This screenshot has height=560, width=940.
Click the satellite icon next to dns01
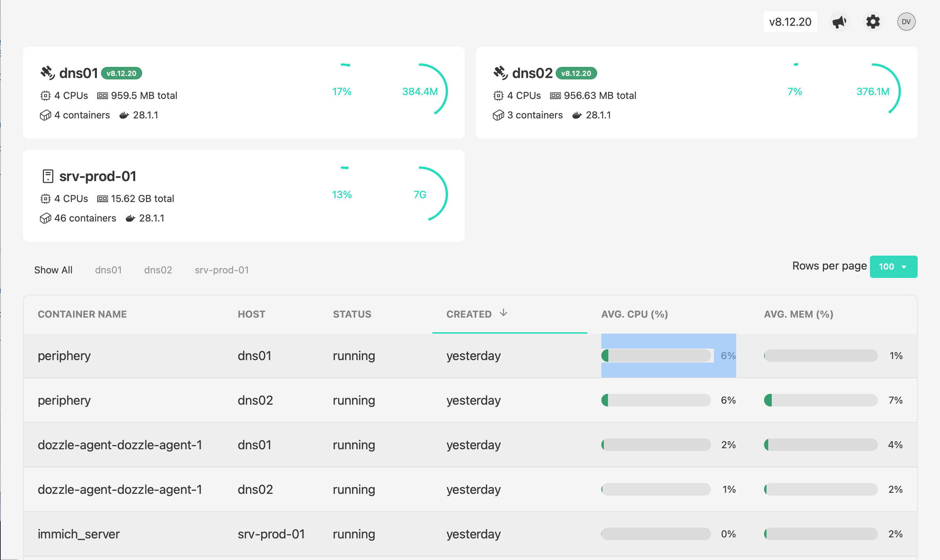click(48, 72)
